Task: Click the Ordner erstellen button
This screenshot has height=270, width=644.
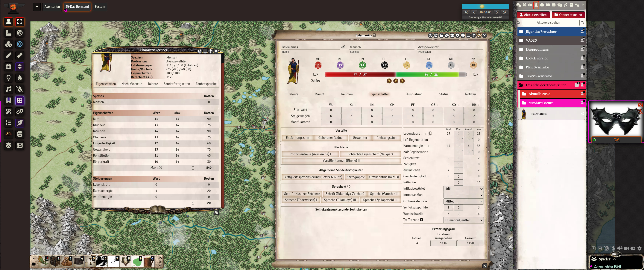Action: (568, 15)
